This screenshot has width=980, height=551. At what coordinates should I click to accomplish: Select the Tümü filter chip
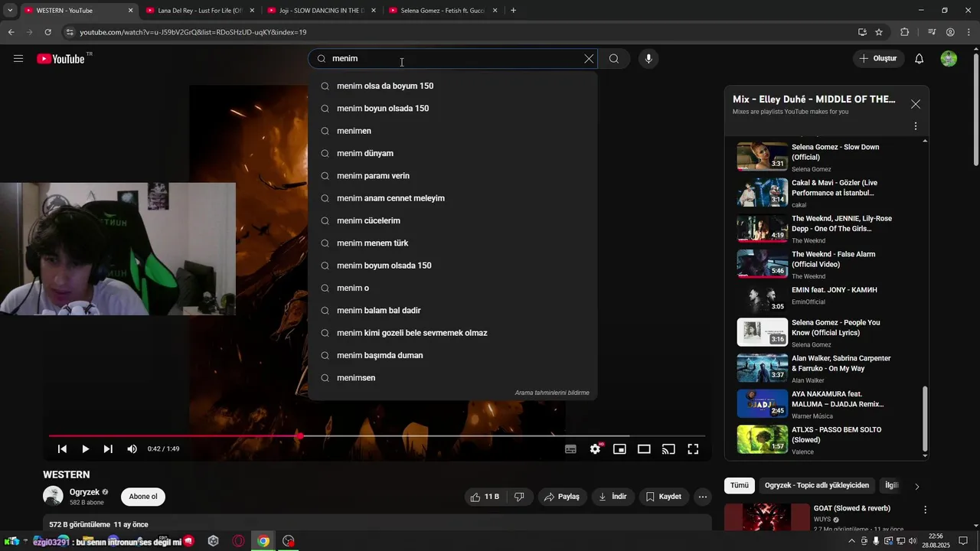[x=739, y=486]
